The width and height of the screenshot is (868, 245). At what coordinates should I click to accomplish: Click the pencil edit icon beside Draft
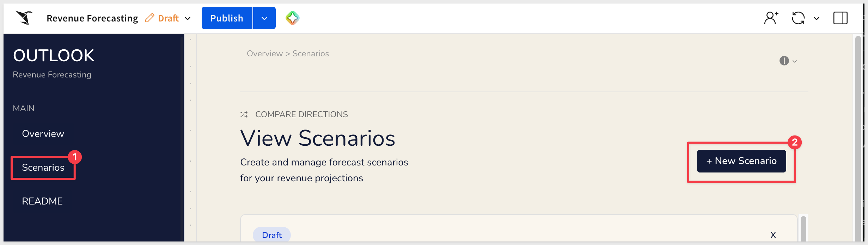tap(150, 18)
